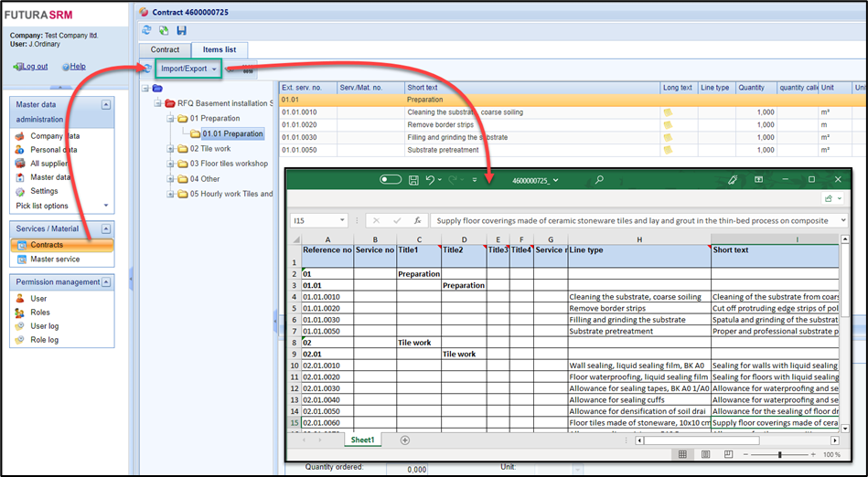868x477 pixels.
Task: Click the Excel Undo arrow icon
Action: pos(432,180)
